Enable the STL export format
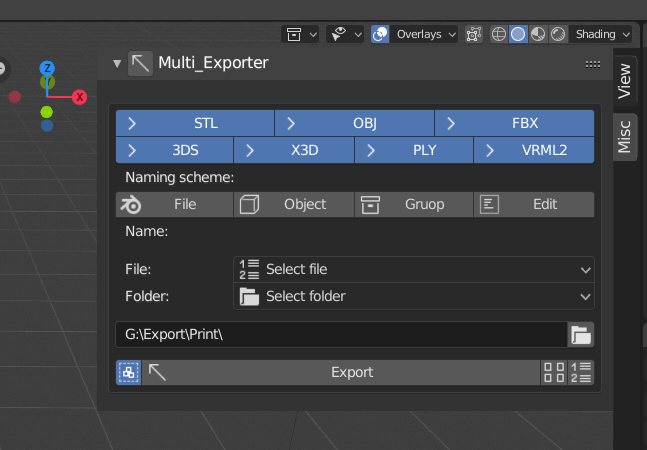The width and height of the screenshot is (647, 450). pos(195,123)
